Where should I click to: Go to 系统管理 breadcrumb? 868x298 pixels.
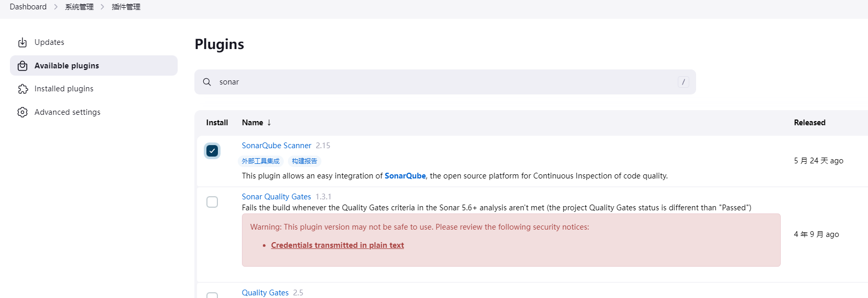pos(79,7)
